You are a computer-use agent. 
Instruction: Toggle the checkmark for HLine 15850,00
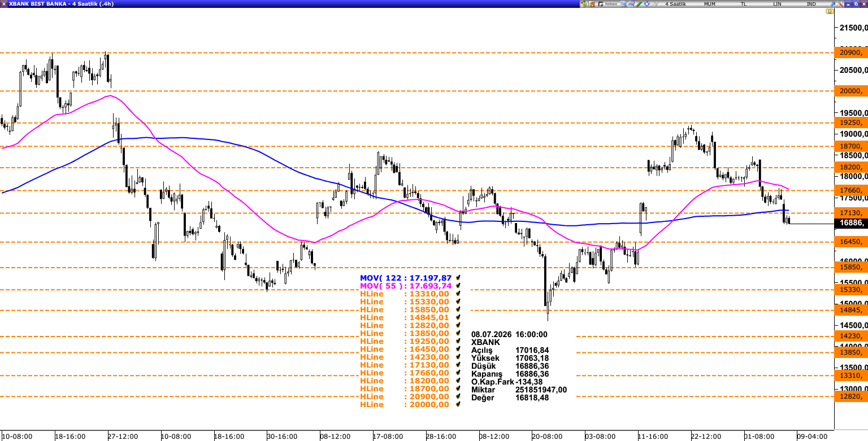458,309
